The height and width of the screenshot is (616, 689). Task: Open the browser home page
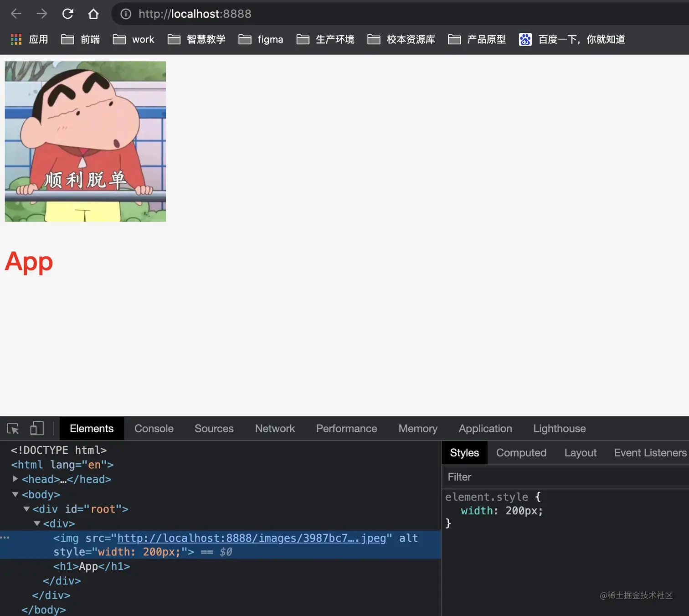[x=93, y=14]
